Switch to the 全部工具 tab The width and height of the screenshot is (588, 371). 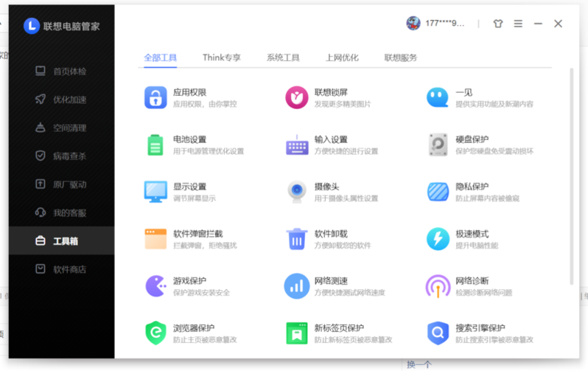[x=160, y=58]
